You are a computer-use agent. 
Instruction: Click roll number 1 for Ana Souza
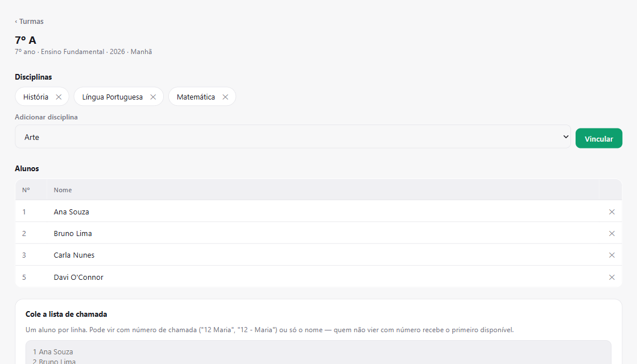click(24, 212)
